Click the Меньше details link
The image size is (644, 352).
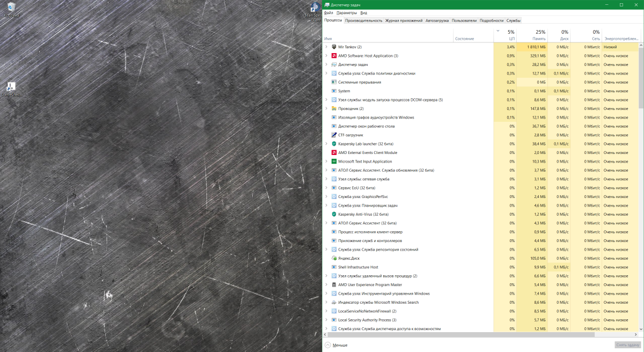(340, 345)
